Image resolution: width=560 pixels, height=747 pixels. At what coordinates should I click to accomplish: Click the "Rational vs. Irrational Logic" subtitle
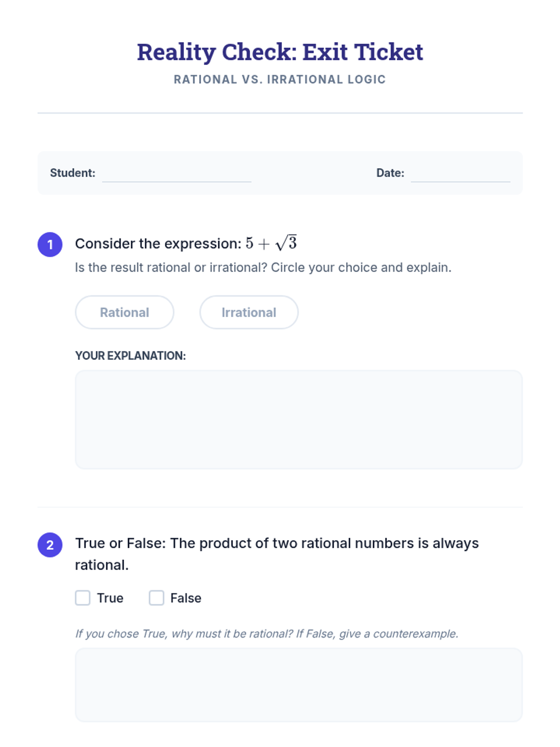280,79
